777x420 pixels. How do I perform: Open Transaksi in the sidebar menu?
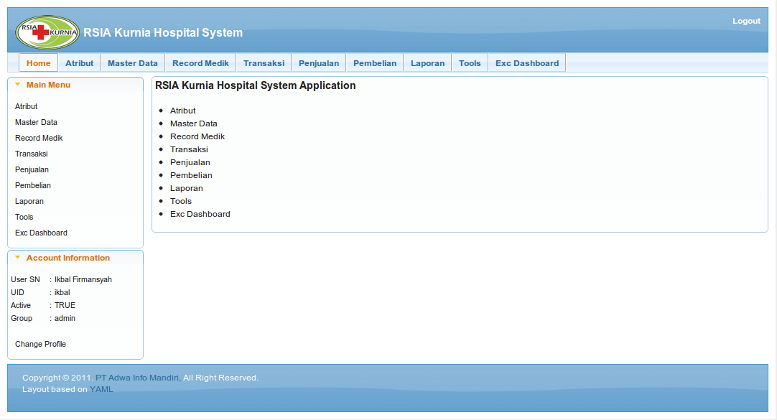[x=31, y=154]
